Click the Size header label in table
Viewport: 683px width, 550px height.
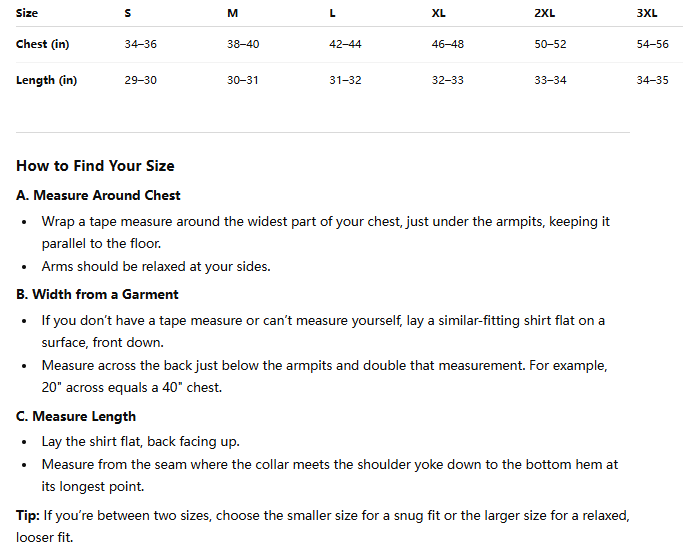point(27,13)
